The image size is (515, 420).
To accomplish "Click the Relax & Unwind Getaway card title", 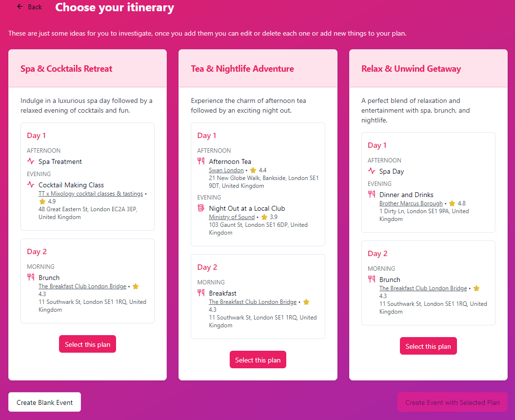I will click(x=411, y=69).
